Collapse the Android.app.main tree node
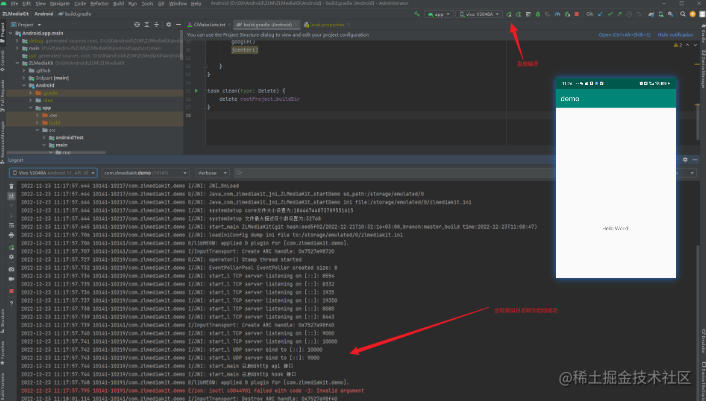The image size is (706, 401). click(11, 33)
